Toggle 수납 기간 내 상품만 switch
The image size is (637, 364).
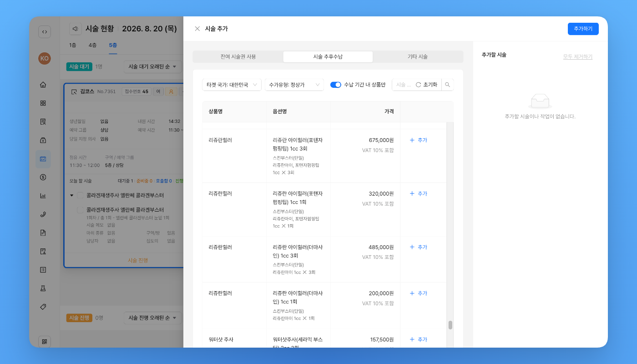[336, 85]
